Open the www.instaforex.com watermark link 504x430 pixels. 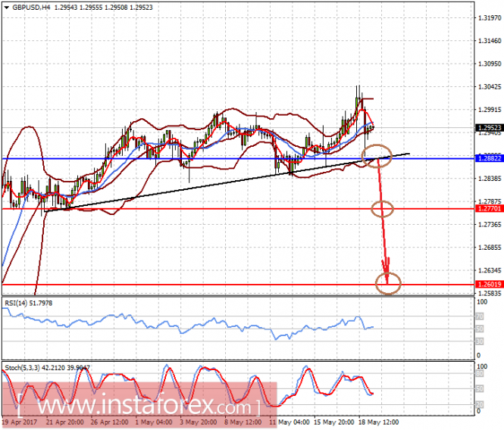coord(139,407)
